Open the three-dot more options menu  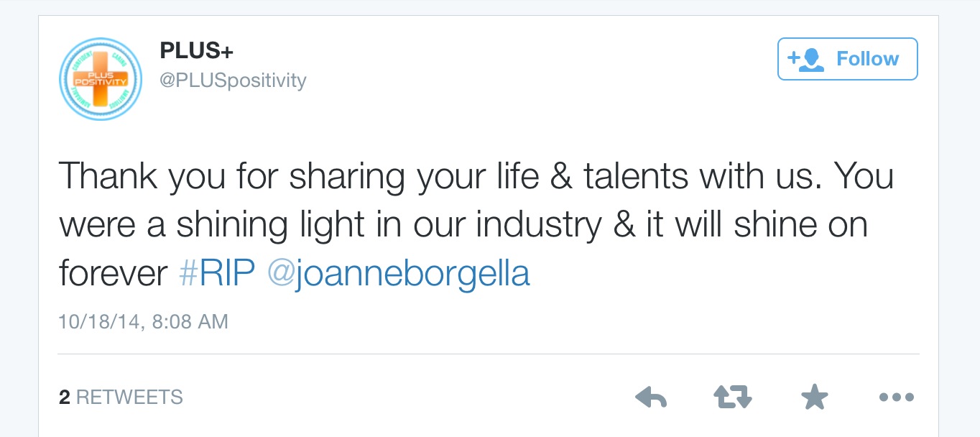click(x=896, y=397)
